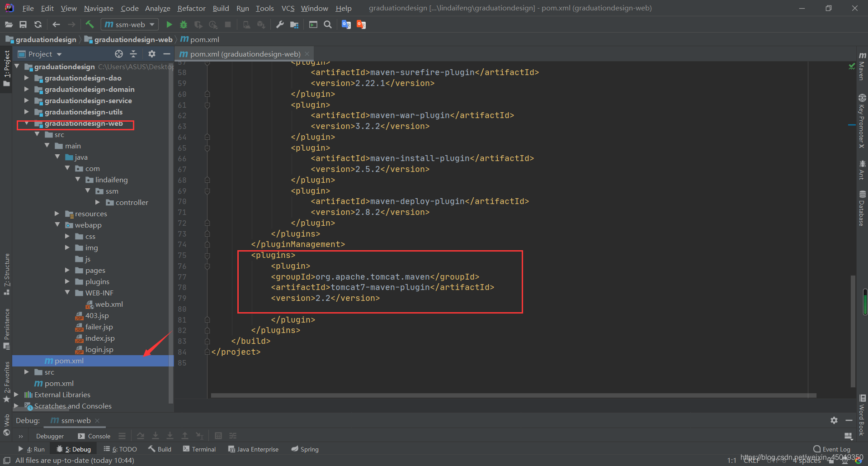Switch to the Console tab in Debug

[x=94, y=436]
